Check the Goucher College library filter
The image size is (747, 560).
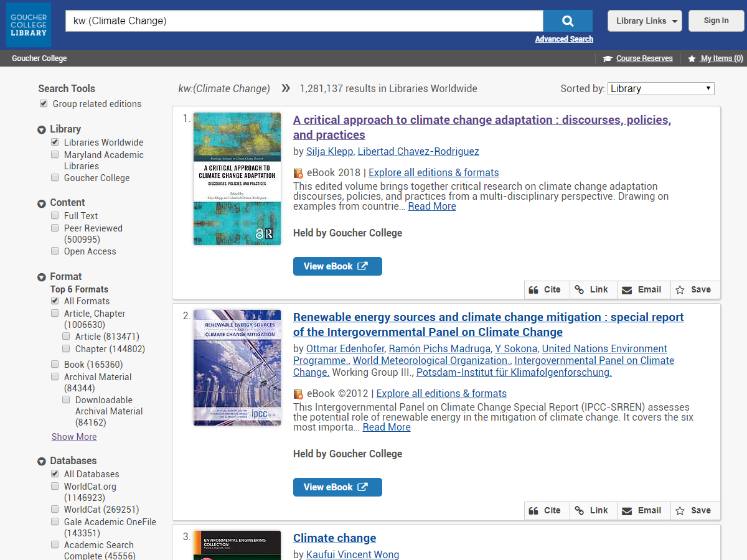click(x=55, y=178)
